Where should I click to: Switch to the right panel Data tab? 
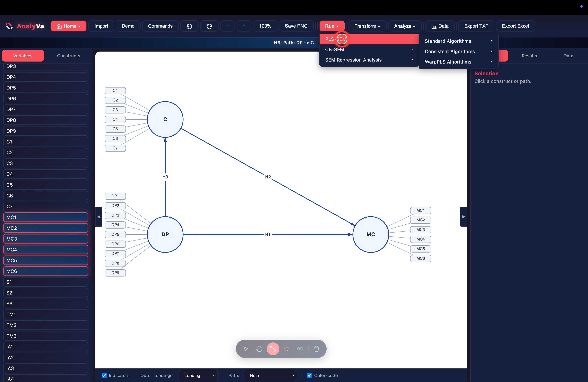[568, 56]
